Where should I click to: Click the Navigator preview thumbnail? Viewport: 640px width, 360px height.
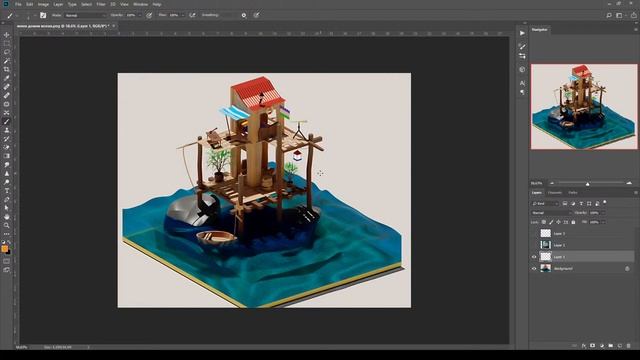pos(584,107)
